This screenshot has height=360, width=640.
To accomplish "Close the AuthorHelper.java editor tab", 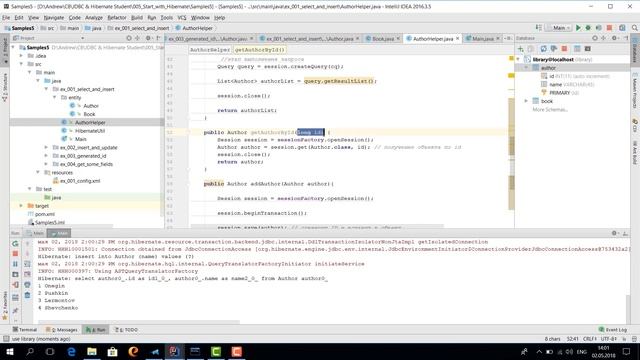I will tap(457, 38).
